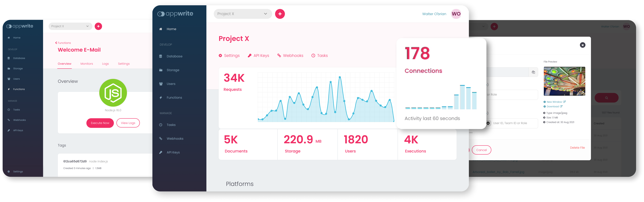The height and width of the screenshot is (202, 644).
Task: Click the Execute Now button
Action: coord(100,123)
